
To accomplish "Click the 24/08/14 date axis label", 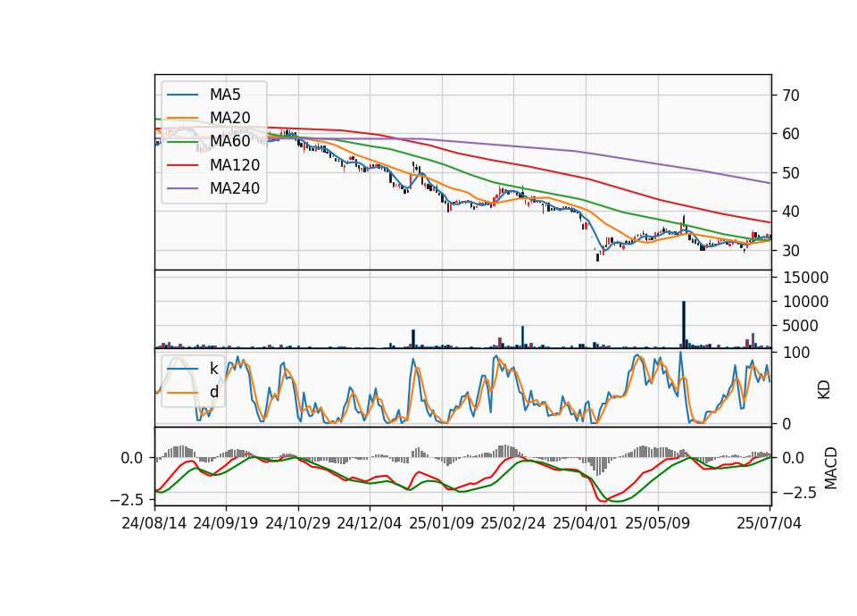I will [x=154, y=523].
